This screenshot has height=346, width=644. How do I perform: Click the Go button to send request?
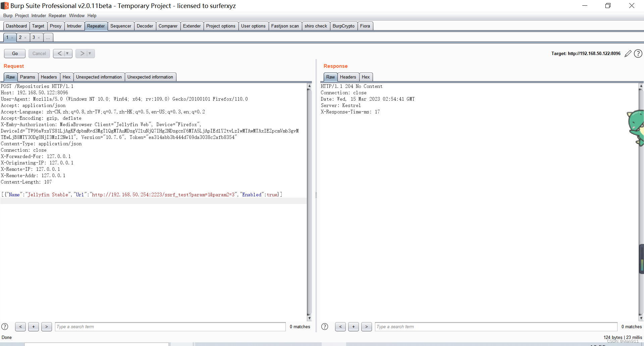[15, 53]
